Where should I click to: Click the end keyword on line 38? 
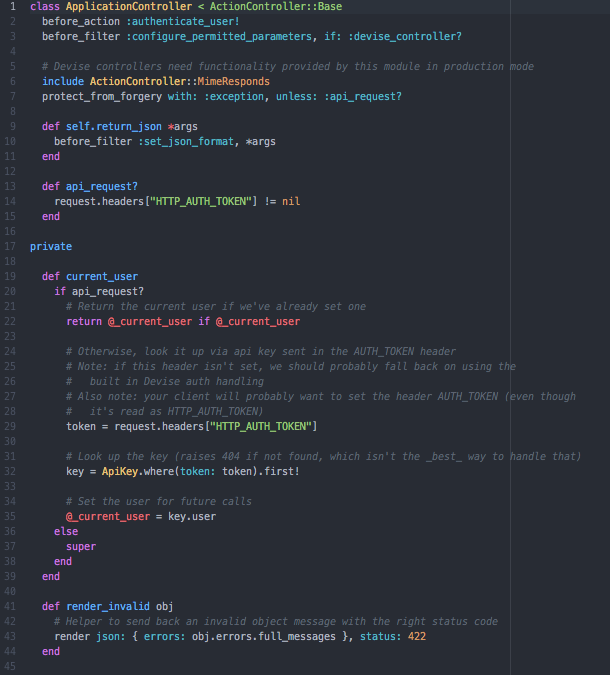coord(63,562)
